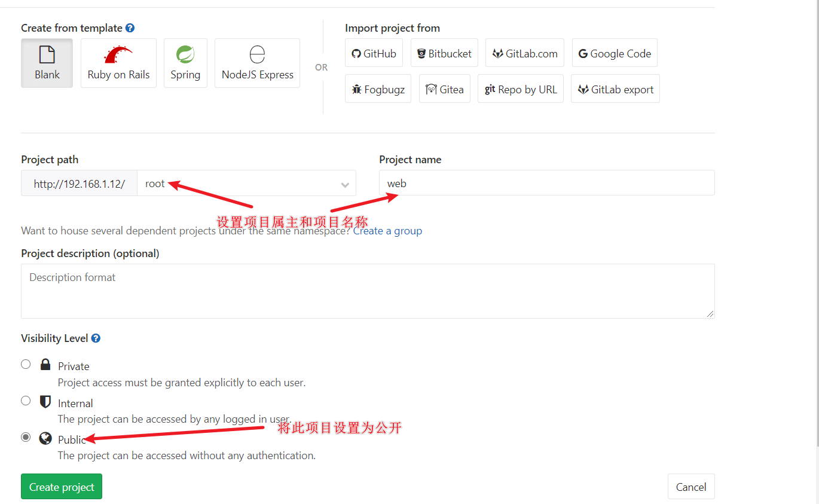Expand the root namespace dropdown
This screenshot has height=504, width=819.
point(246,184)
